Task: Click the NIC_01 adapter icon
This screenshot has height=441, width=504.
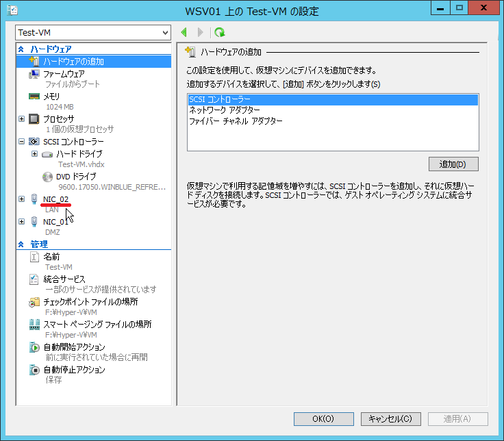Action: coord(34,222)
